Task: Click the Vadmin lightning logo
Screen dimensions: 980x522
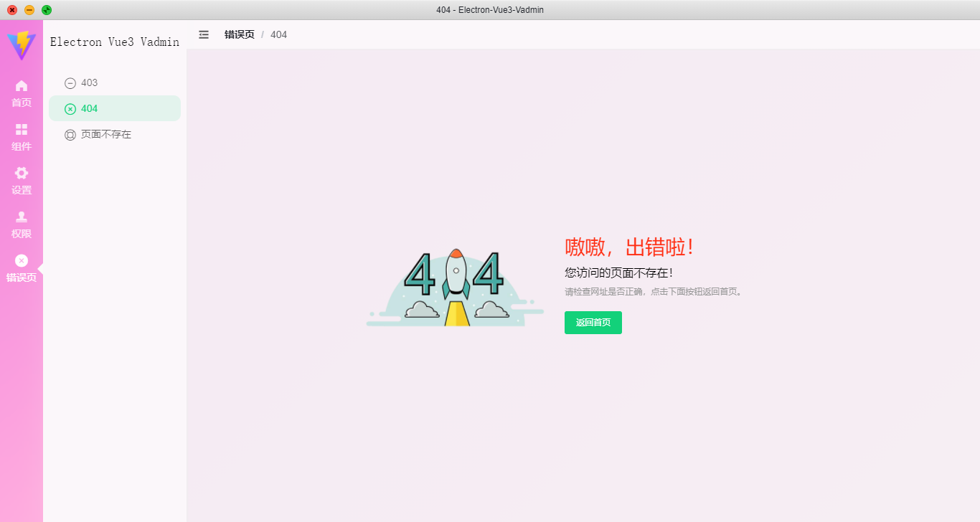Action: (22, 44)
